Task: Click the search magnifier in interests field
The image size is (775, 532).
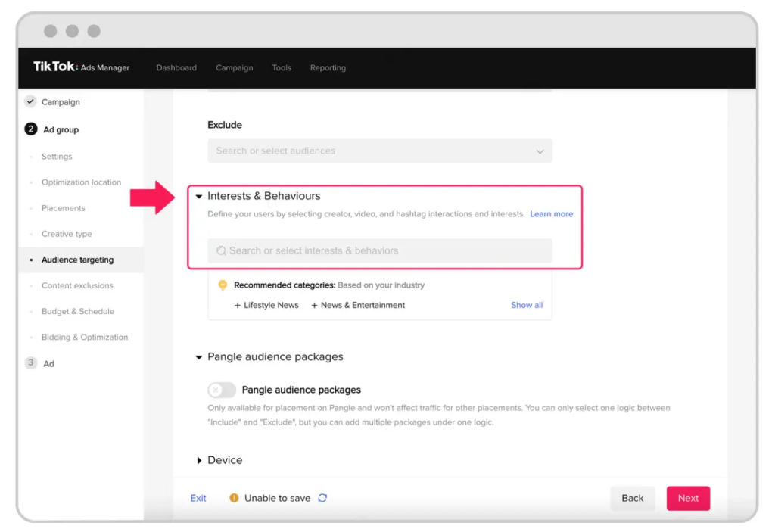Action: [222, 250]
